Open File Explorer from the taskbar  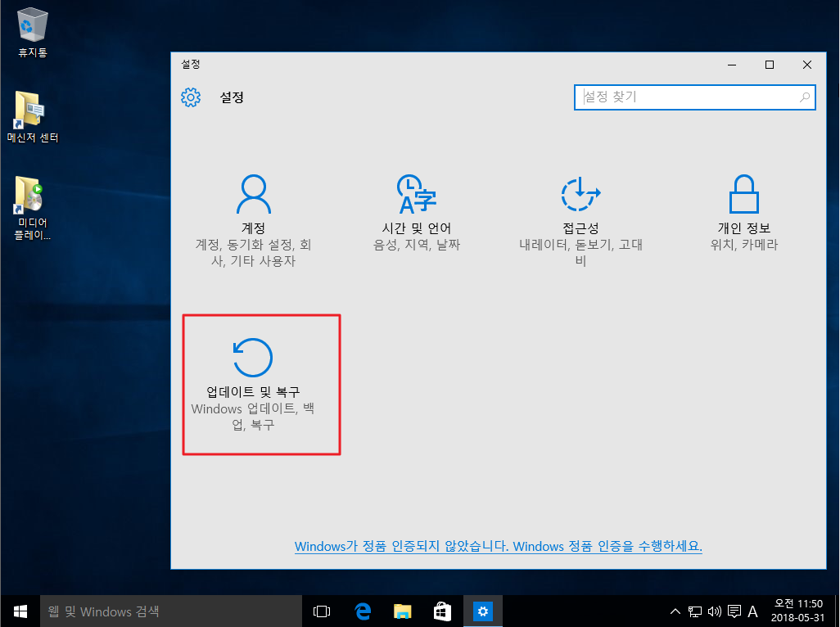[402, 611]
